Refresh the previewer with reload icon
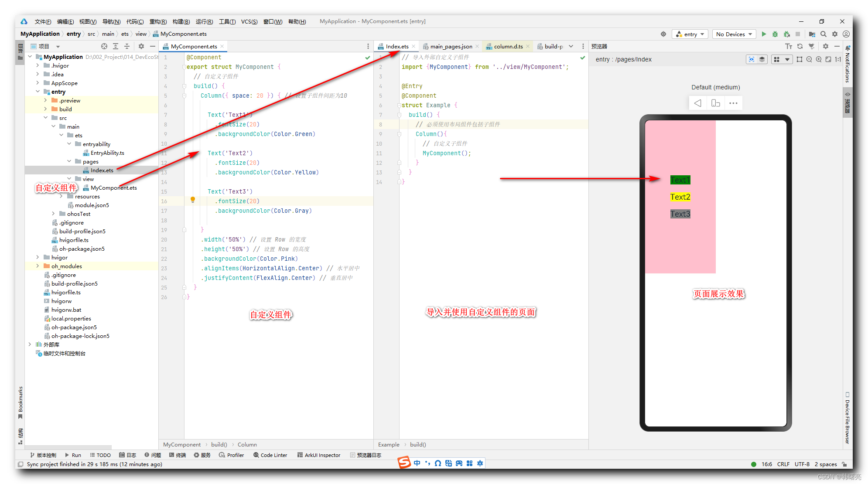The width and height of the screenshot is (868, 484). [800, 46]
